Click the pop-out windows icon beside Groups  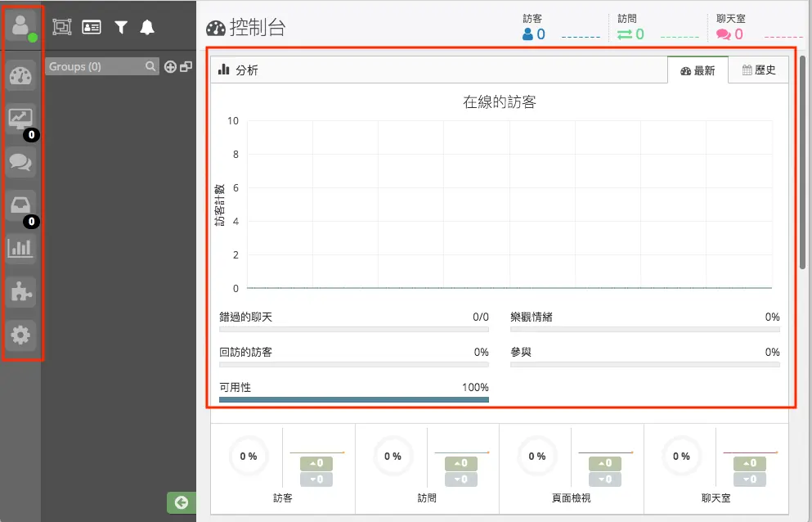point(186,66)
